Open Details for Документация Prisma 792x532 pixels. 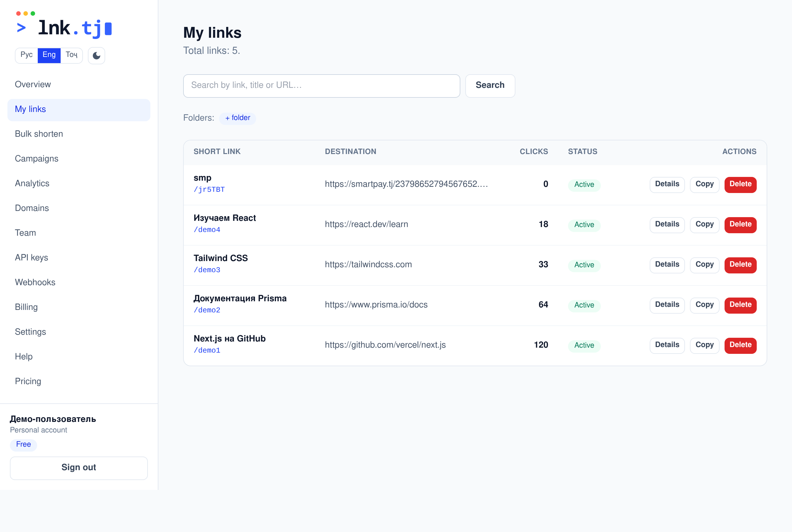pos(667,305)
